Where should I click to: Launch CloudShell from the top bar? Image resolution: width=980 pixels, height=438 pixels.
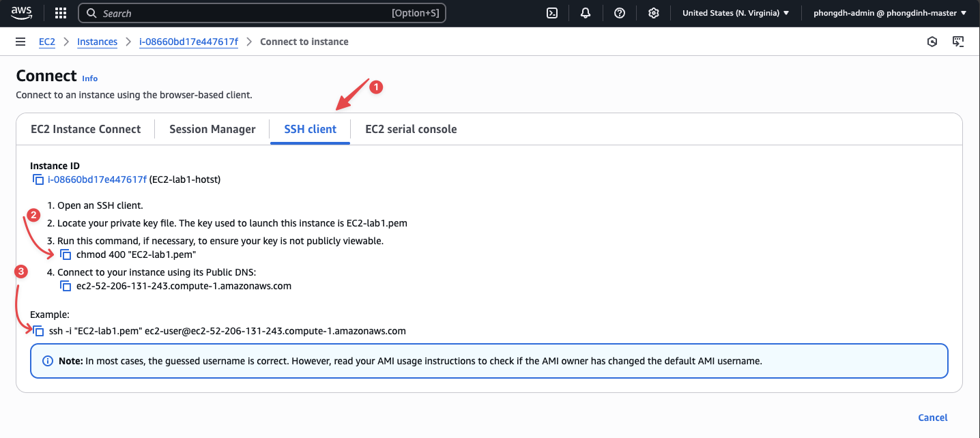553,13
